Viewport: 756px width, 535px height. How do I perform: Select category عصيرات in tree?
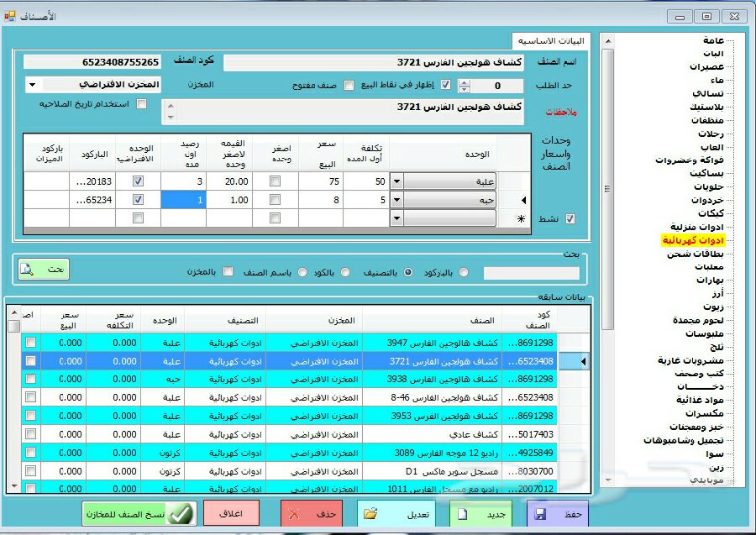[x=706, y=66]
